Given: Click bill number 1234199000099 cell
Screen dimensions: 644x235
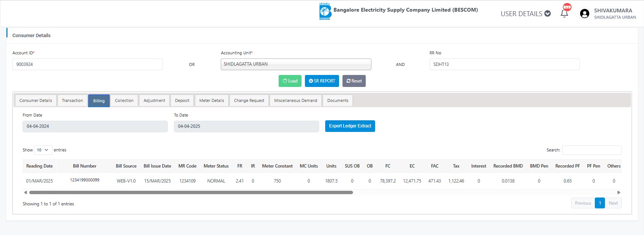Looking at the screenshot, I should point(84,180).
